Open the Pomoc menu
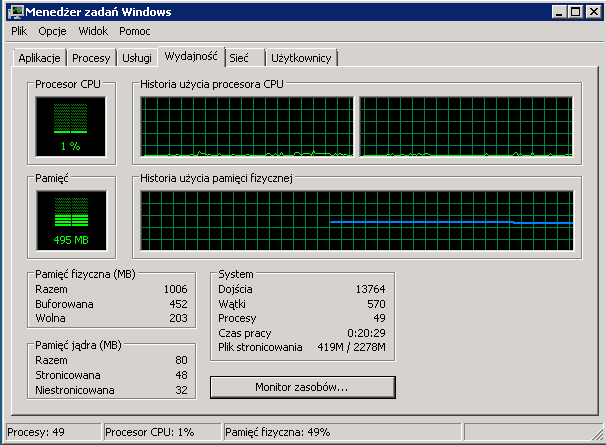 pyautogui.click(x=134, y=31)
